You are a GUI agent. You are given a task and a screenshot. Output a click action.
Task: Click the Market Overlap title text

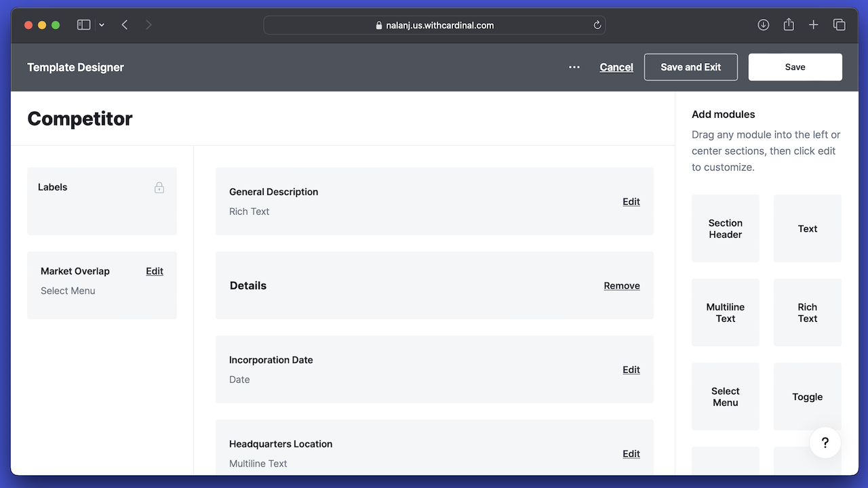click(75, 271)
